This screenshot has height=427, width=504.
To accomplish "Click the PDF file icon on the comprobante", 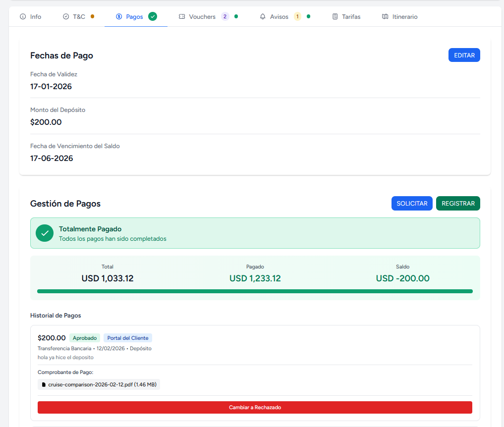I will (x=44, y=384).
